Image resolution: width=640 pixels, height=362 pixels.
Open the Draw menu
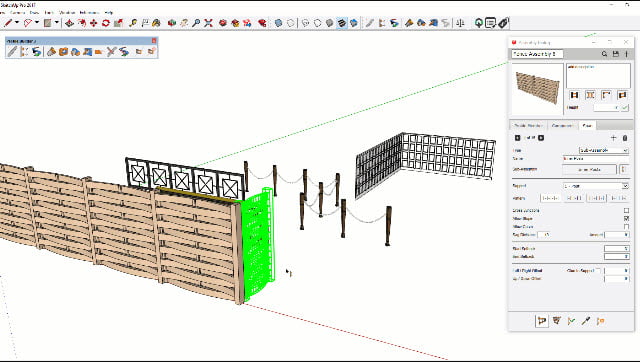(34, 13)
